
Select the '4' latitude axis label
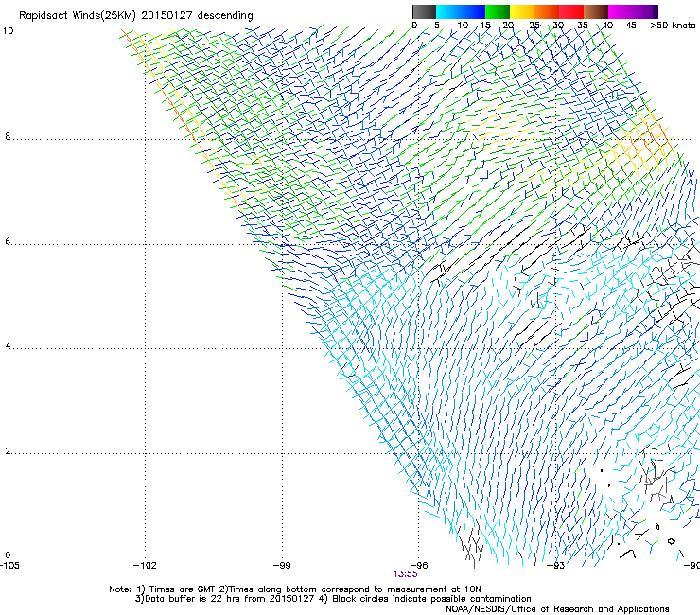(8, 346)
